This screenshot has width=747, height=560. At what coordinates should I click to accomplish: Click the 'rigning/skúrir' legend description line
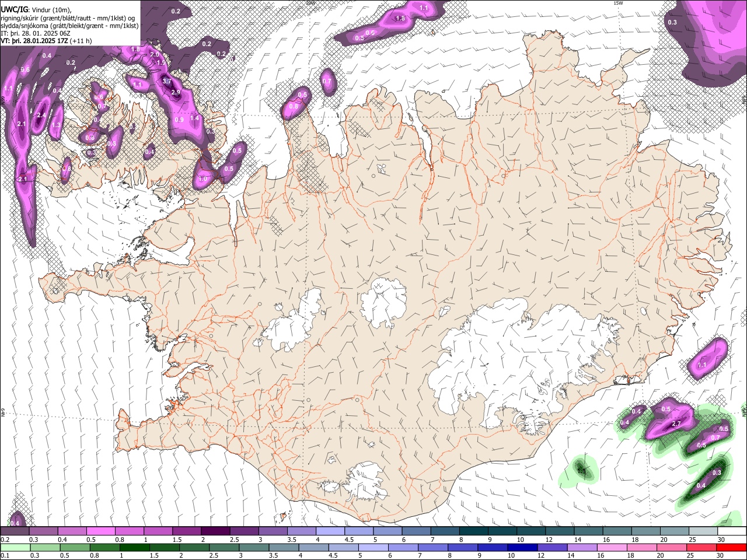click(x=68, y=17)
